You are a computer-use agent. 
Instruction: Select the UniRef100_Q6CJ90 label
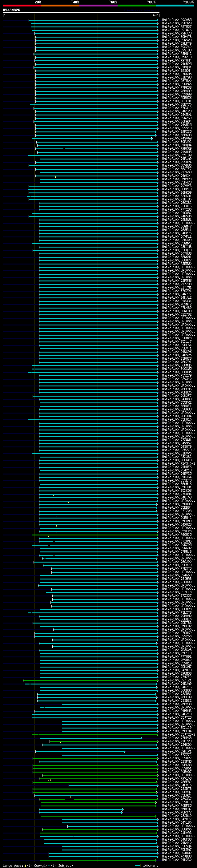(177, 562)
